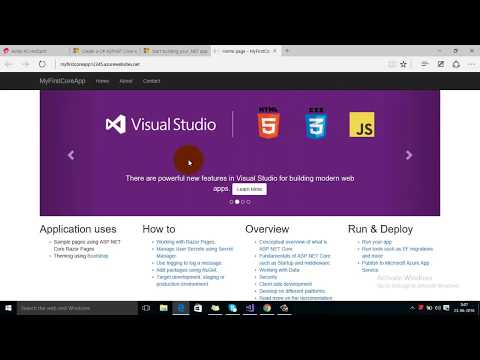The width and height of the screenshot is (480, 360).
Task: Go forward with the browser forward arrow
Action: tap(26, 64)
